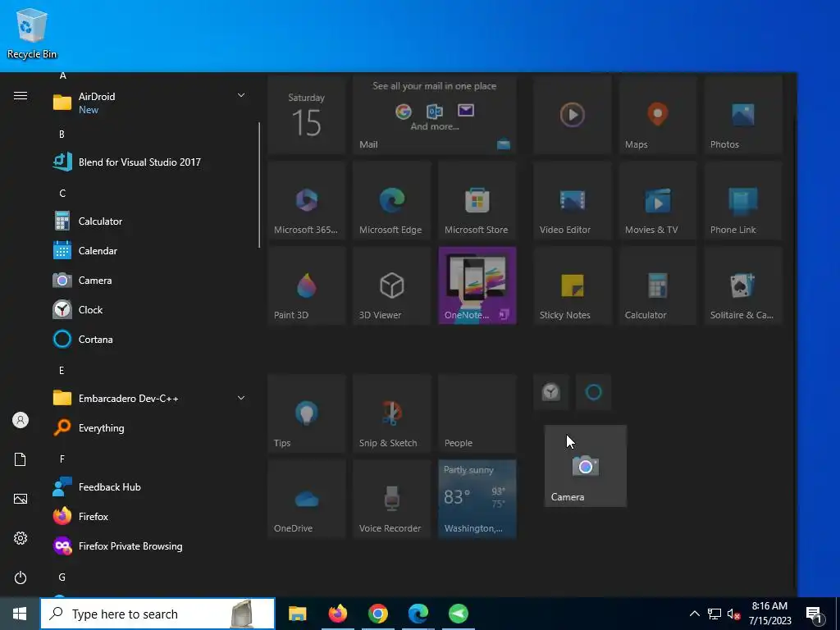The height and width of the screenshot is (630, 840).
Task: Launch the Paint 3D tile
Action: tap(307, 285)
